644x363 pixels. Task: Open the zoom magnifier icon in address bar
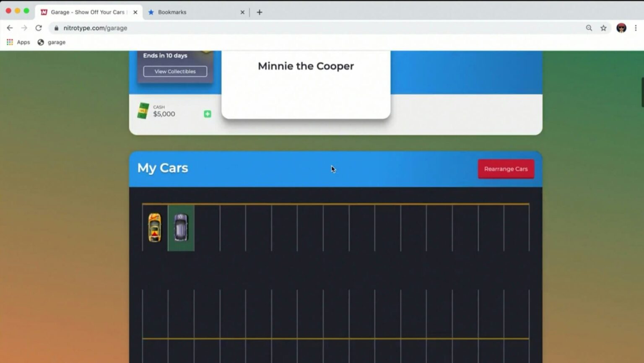pyautogui.click(x=589, y=28)
